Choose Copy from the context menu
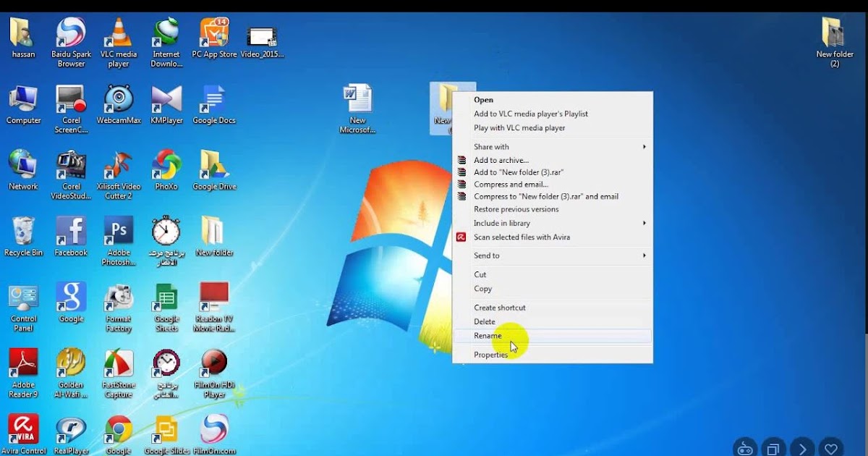 coord(553,289)
